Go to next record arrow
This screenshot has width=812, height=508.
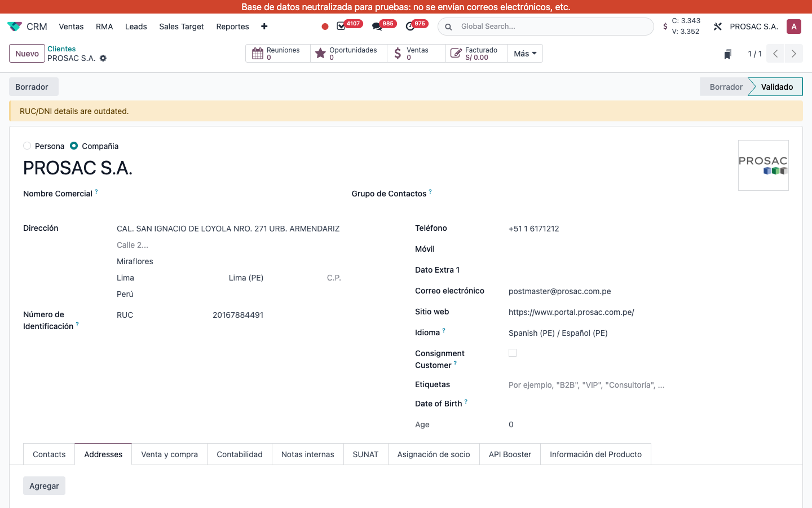793,54
